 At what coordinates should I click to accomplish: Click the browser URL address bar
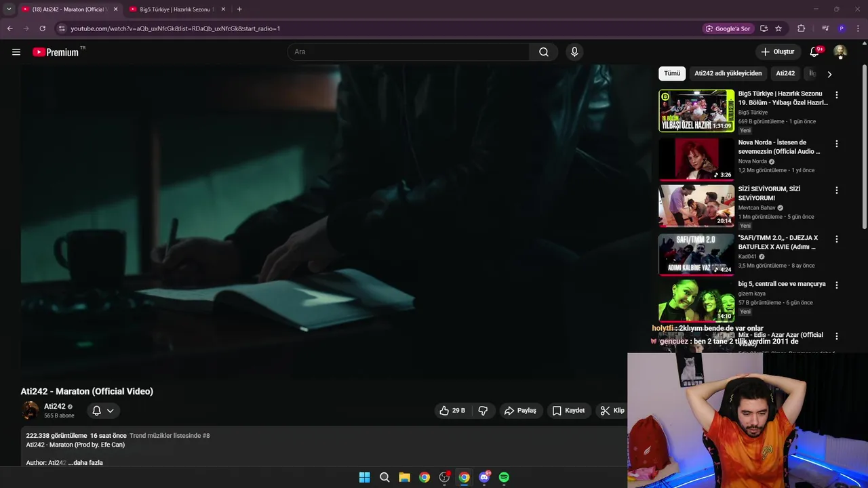(x=380, y=28)
